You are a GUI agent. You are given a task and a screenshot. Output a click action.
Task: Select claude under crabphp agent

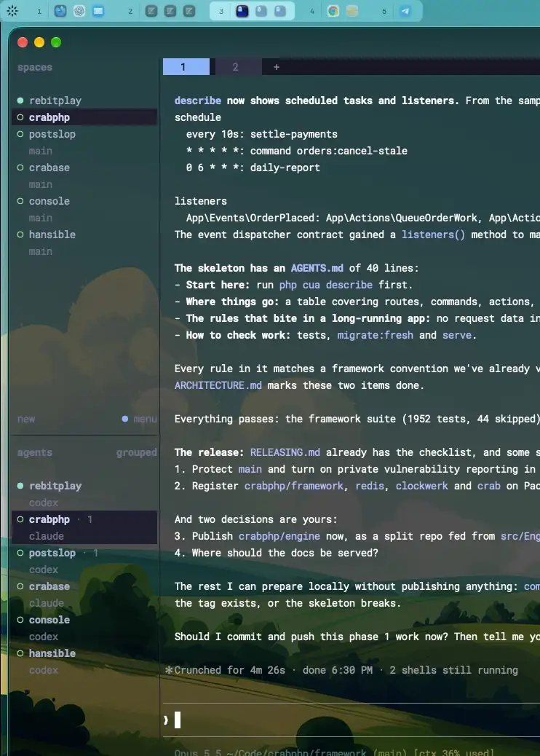(47, 536)
